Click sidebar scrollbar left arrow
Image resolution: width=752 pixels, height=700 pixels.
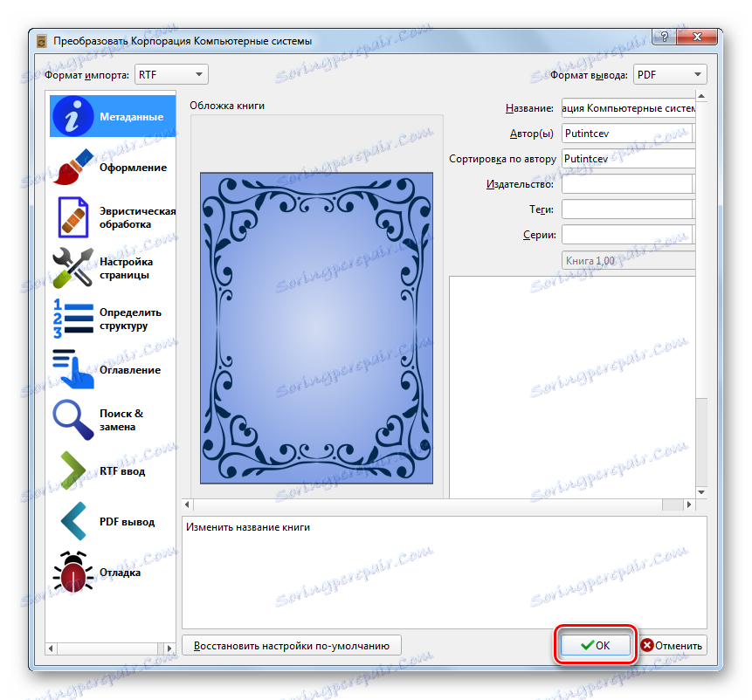coord(52,649)
